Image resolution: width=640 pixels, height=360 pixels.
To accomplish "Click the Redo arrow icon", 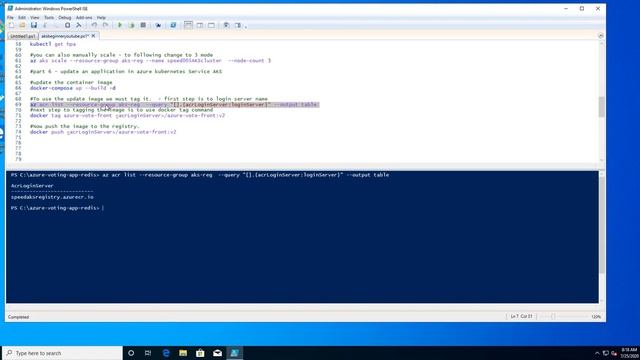I will tap(105, 25).
